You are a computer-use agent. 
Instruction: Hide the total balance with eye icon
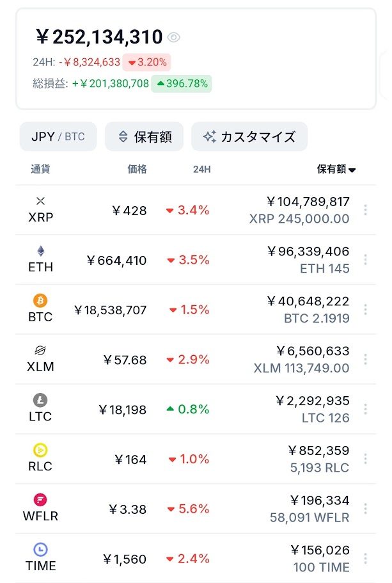pyautogui.click(x=173, y=38)
